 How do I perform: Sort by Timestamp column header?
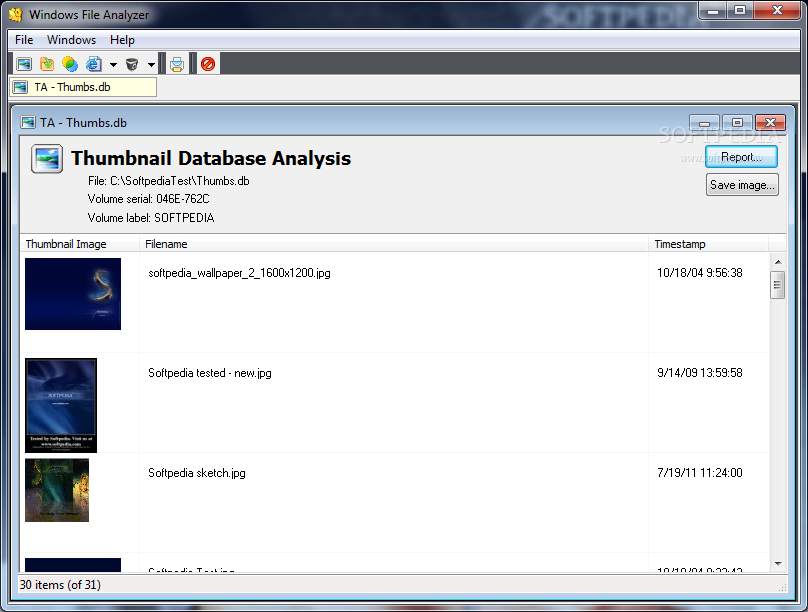708,244
